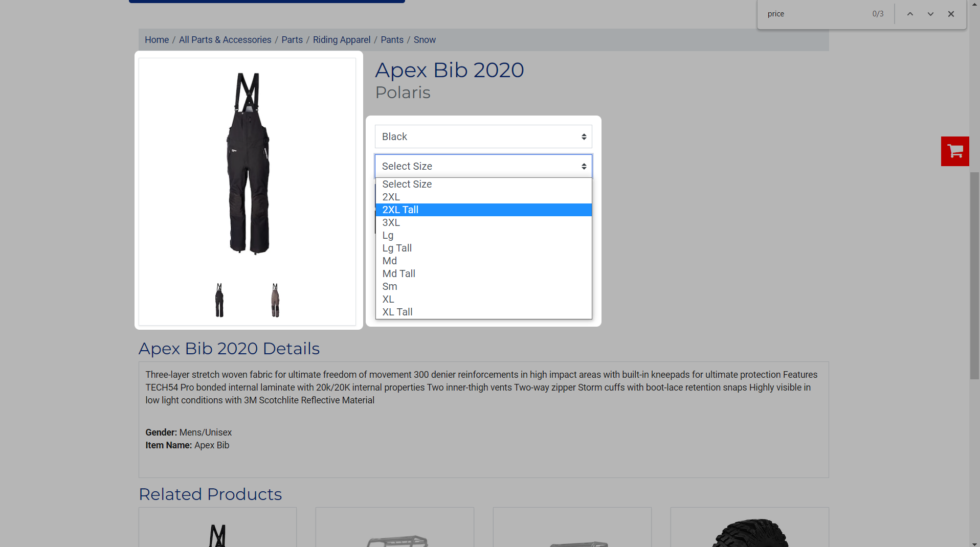This screenshot has width=980, height=547.
Task: Click the 'Gender: Mens/Unisex' line
Action: (x=189, y=432)
